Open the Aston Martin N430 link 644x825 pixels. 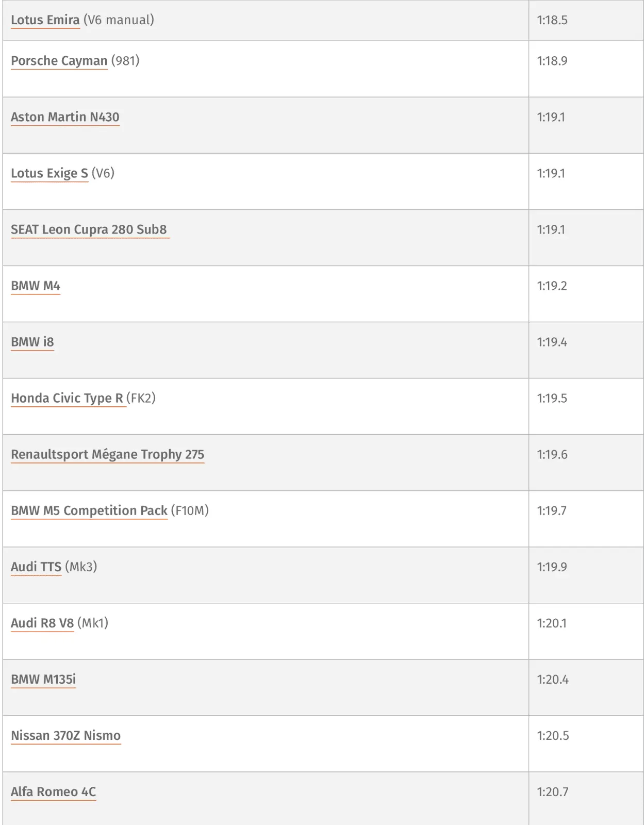point(65,117)
